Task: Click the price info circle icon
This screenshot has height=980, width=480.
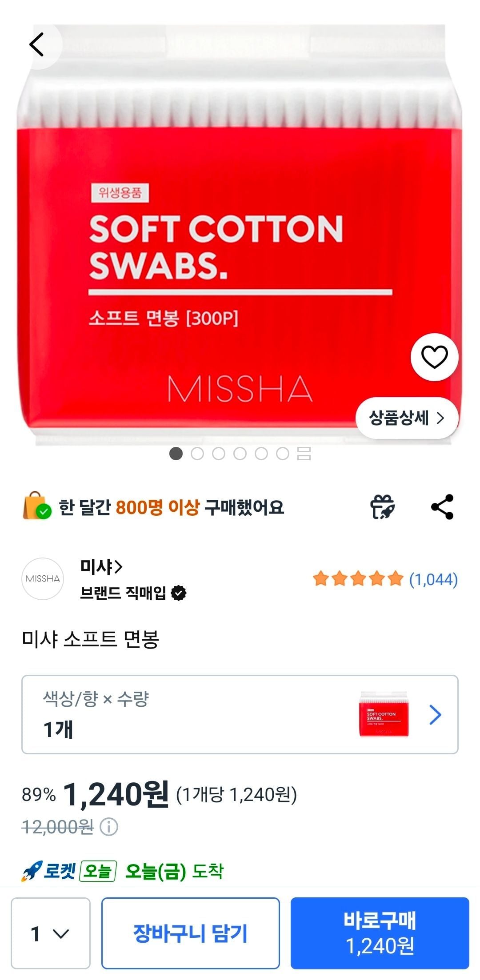Action: [x=109, y=827]
